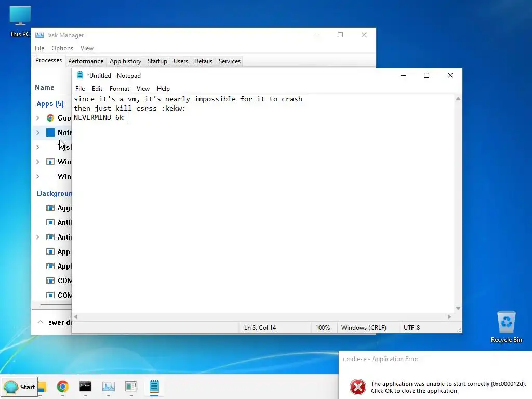Viewport: 532px width, 399px height.
Task: Open File Explorer folder icon in taskbar
Action: coord(42,387)
